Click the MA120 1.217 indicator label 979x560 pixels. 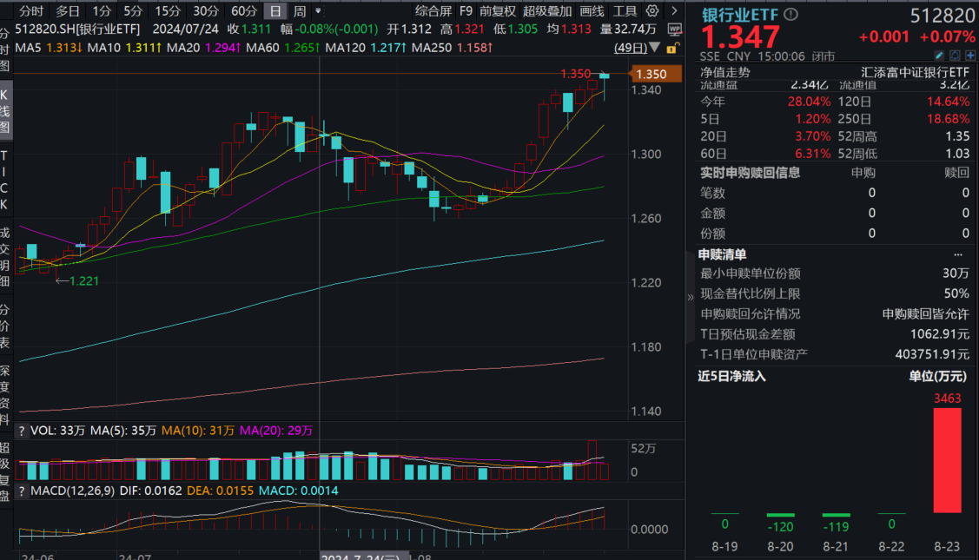[x=366, y=48]
